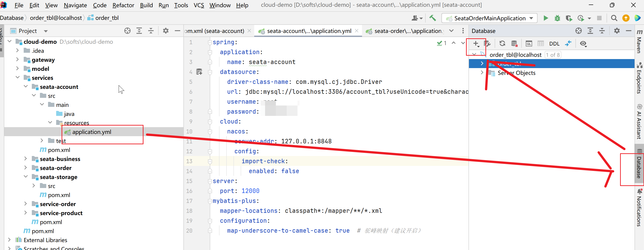Close the seata-account application.yml tab
Screen dimensions: 644x250
pos(356,31)
